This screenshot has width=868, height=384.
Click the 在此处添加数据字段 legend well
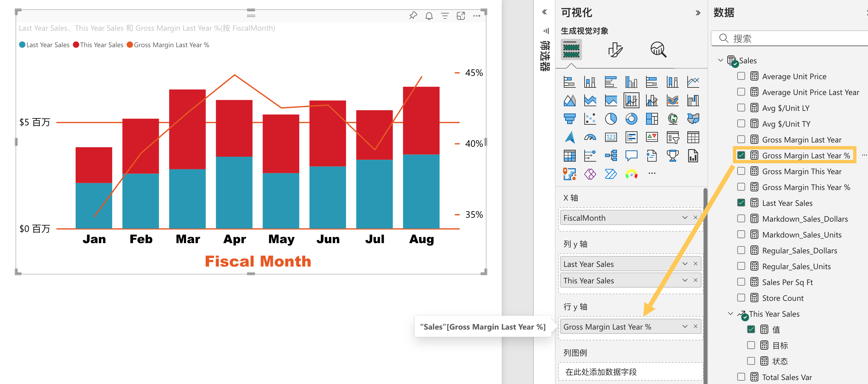click(630, 372)
